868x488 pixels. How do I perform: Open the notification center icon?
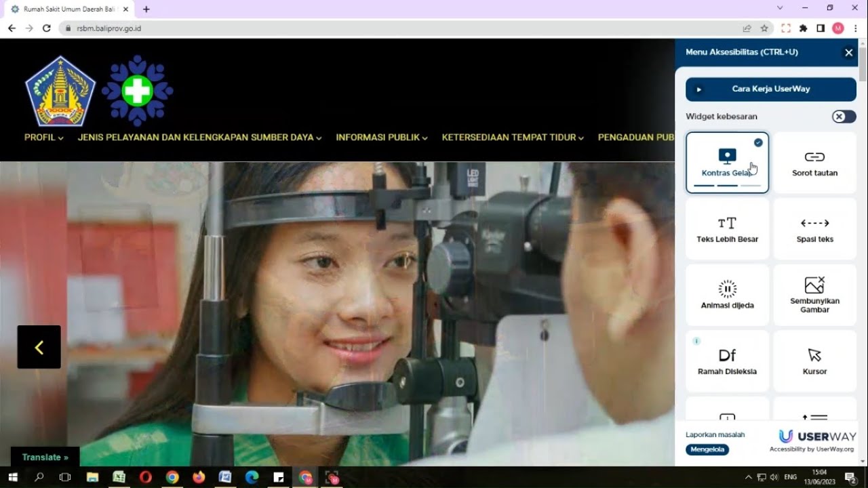[850, 477]
